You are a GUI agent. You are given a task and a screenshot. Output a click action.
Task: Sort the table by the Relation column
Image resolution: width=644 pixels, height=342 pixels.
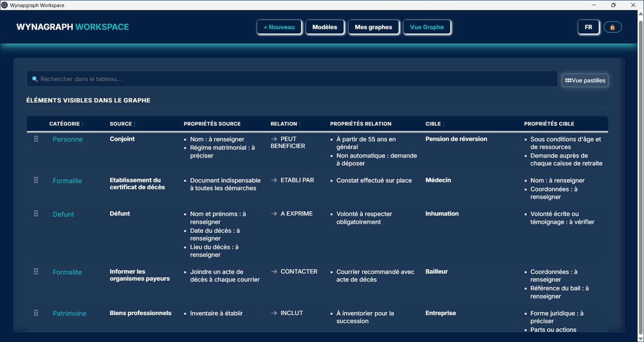[286, 124]
